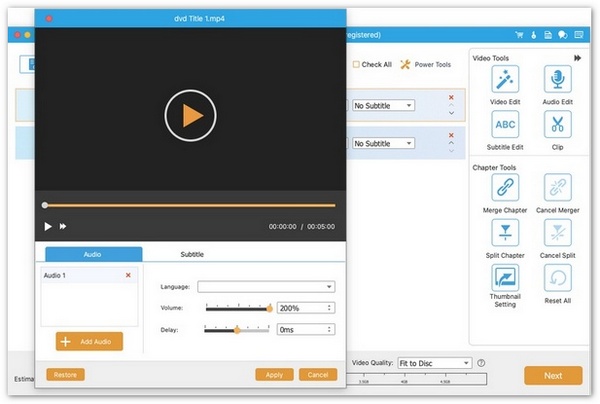
Task: Click the large play button in preview
Action: [x=190, y=116]
